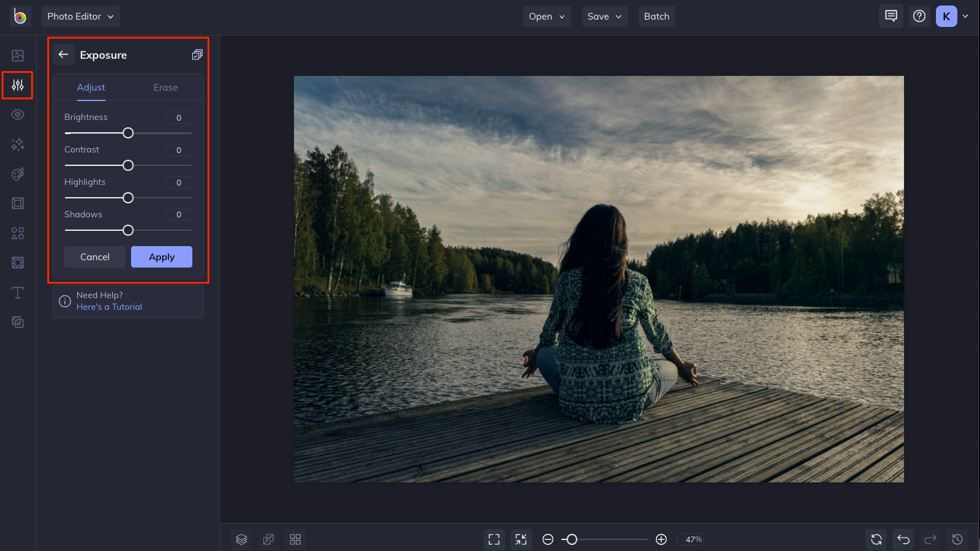
Task: Apply the exposure adjustments
Action: [x=161, y=257]
